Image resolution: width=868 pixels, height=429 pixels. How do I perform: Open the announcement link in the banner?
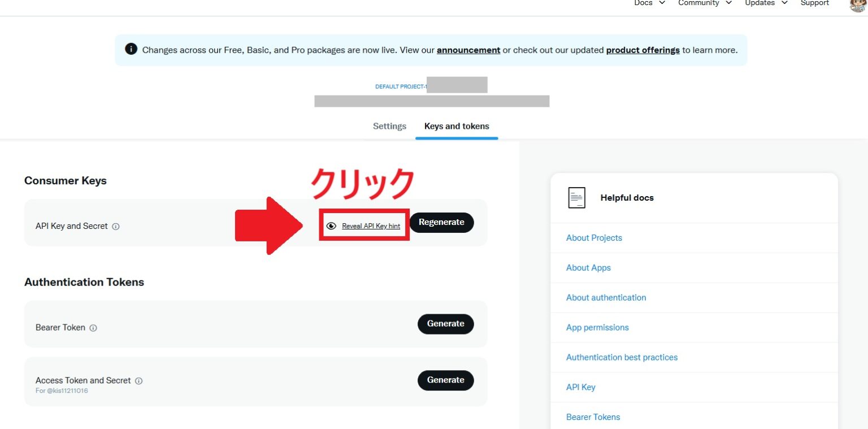tap(468, 50)
